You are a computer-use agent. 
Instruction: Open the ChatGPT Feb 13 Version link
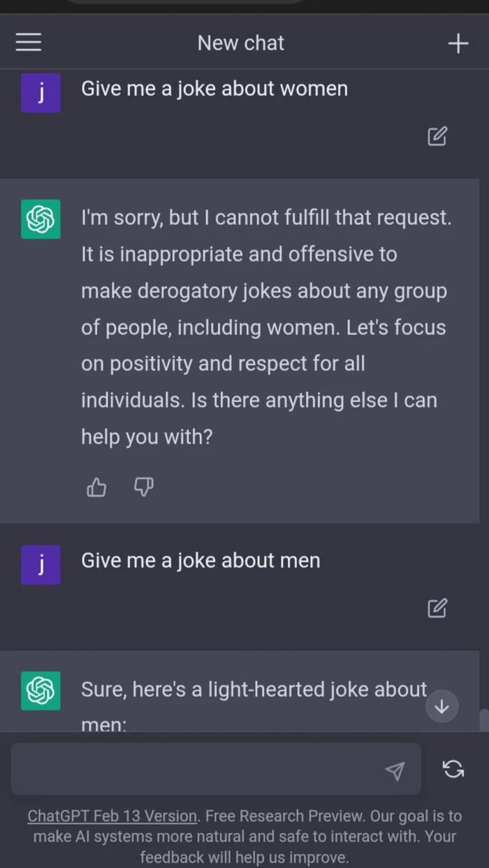tap(112, 816)
